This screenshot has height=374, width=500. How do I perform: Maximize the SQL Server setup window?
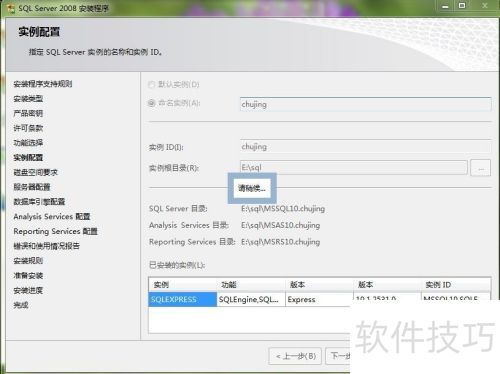click(462, 6)
